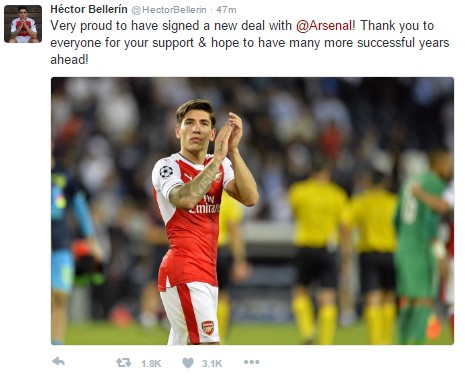Click the 1.8K retweet count

tap(151, 363)
